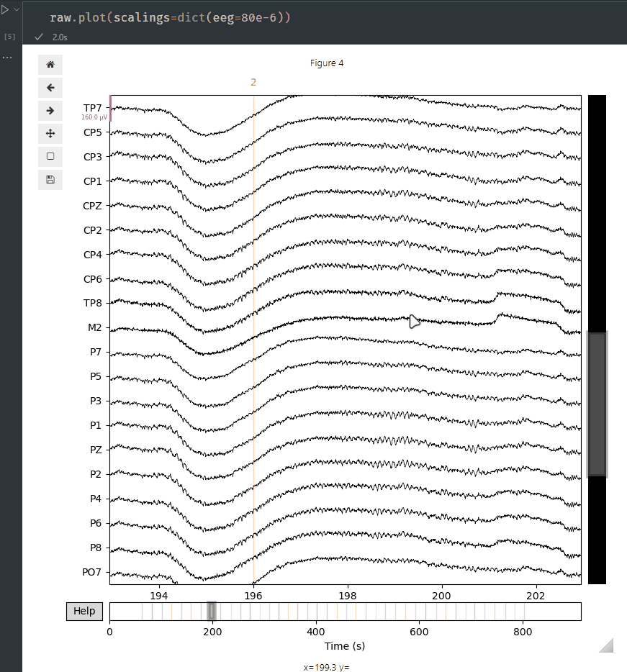Click the current-view indicator in the overview bar
This screenshot has height=672, width=627.
(x=211, y=611)
